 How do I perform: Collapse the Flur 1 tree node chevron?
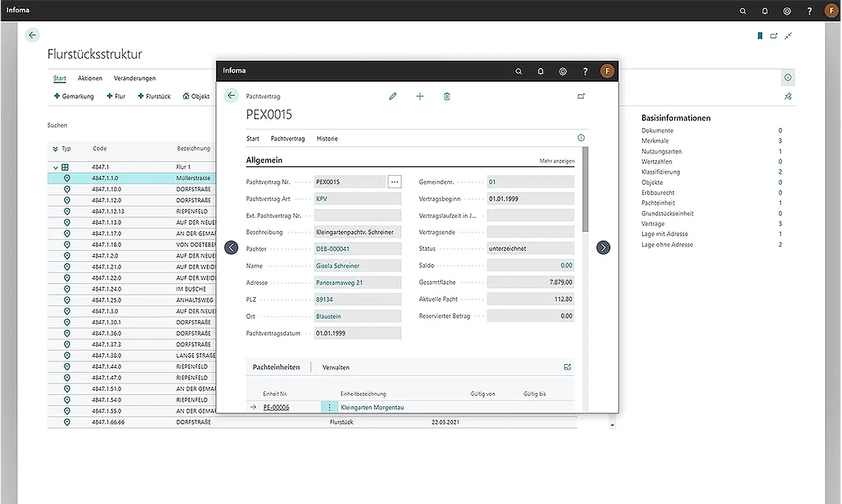(x=56, y=167)
